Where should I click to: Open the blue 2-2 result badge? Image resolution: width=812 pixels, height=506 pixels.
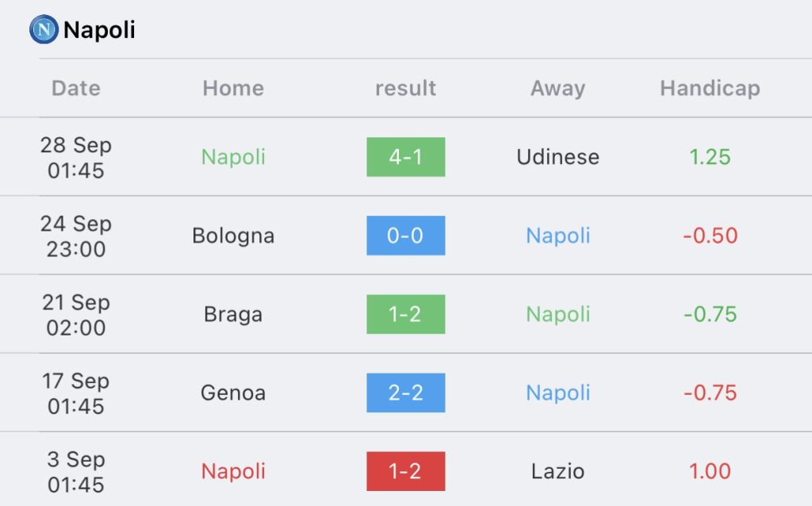tap(405, 393)
